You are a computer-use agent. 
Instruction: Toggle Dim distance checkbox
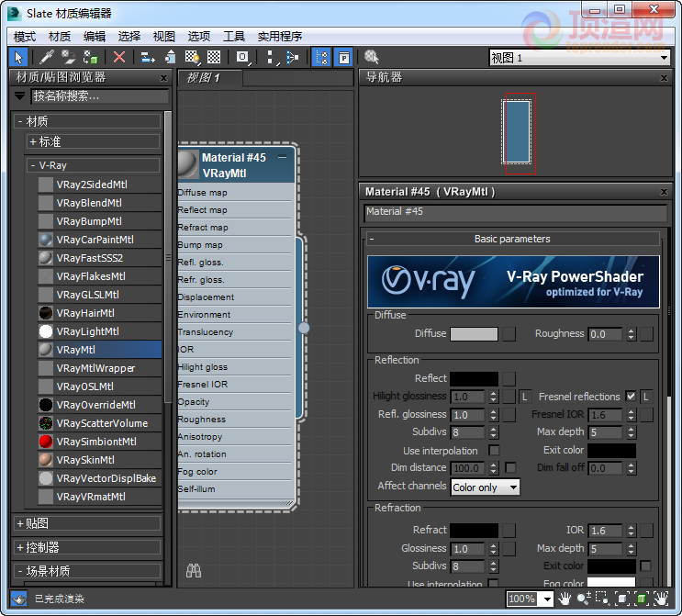point(510,467)
